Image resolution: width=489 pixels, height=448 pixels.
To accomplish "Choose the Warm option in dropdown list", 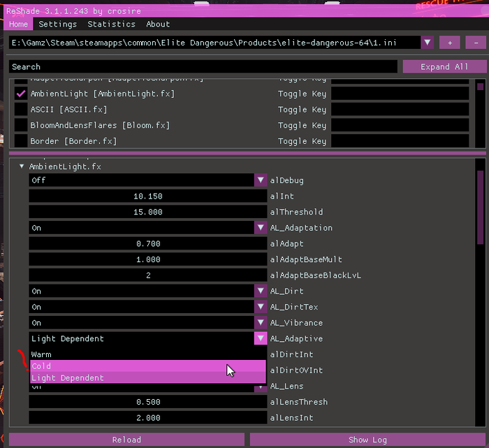I will (147, 354).
